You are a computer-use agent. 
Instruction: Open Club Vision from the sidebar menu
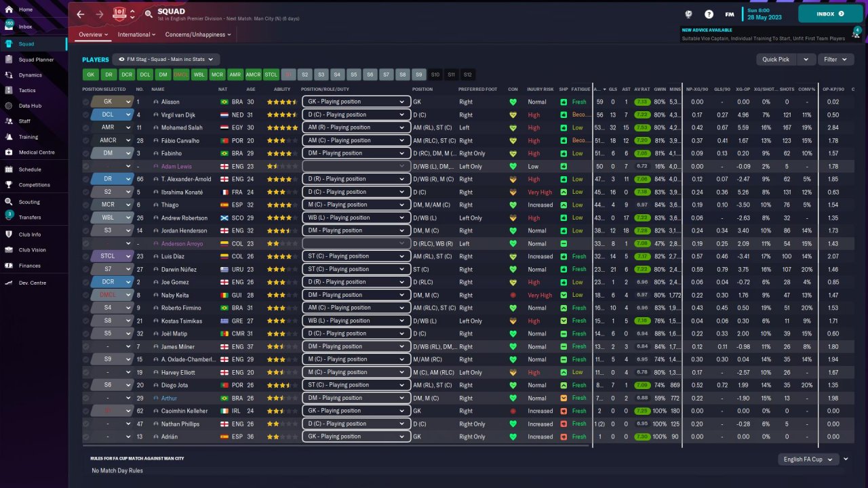tap(34, 250)
